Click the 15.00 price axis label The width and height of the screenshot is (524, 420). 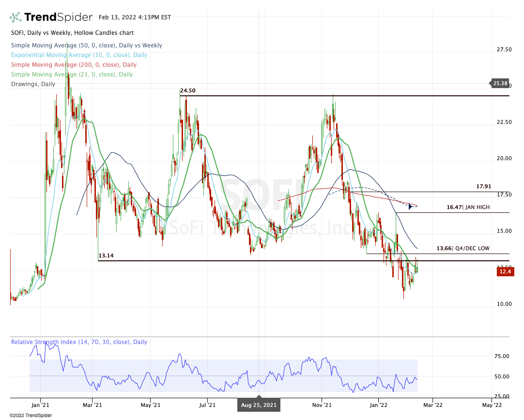504,231
